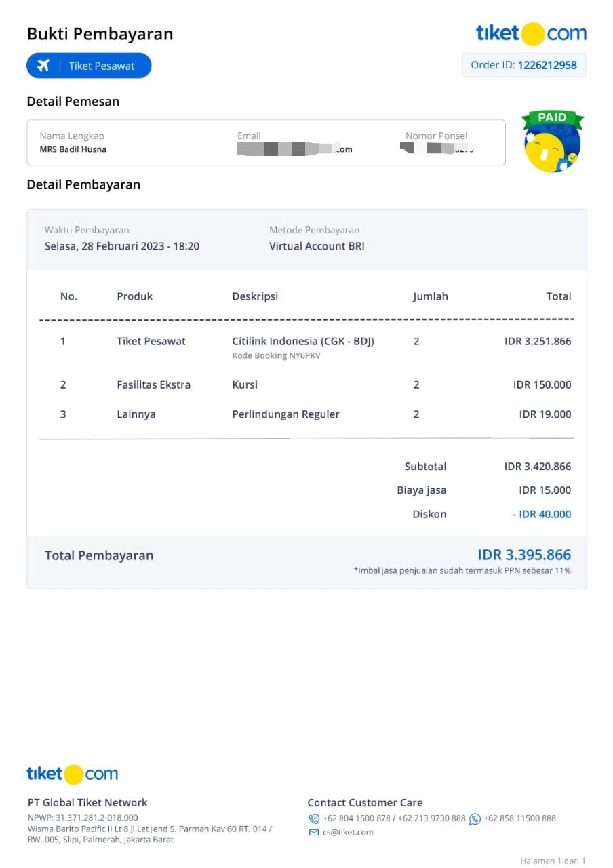The width and height of the screenshot is (613, 868).
Task: Click the phone call icon under Customer Care
Action: coord(313,818)
